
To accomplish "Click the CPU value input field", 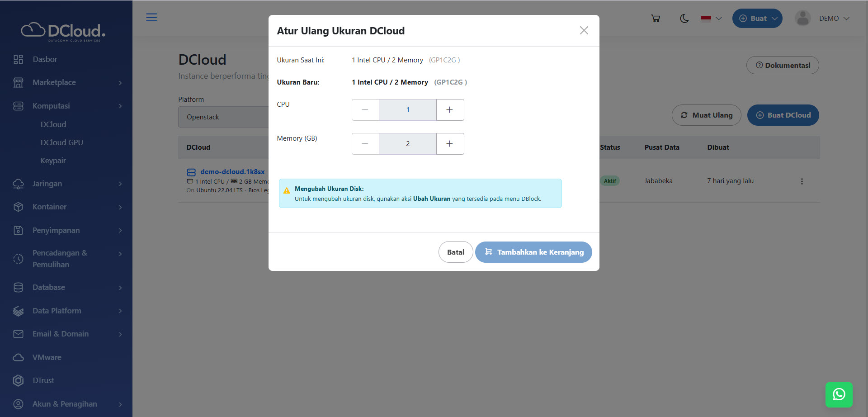I will 407,110.
